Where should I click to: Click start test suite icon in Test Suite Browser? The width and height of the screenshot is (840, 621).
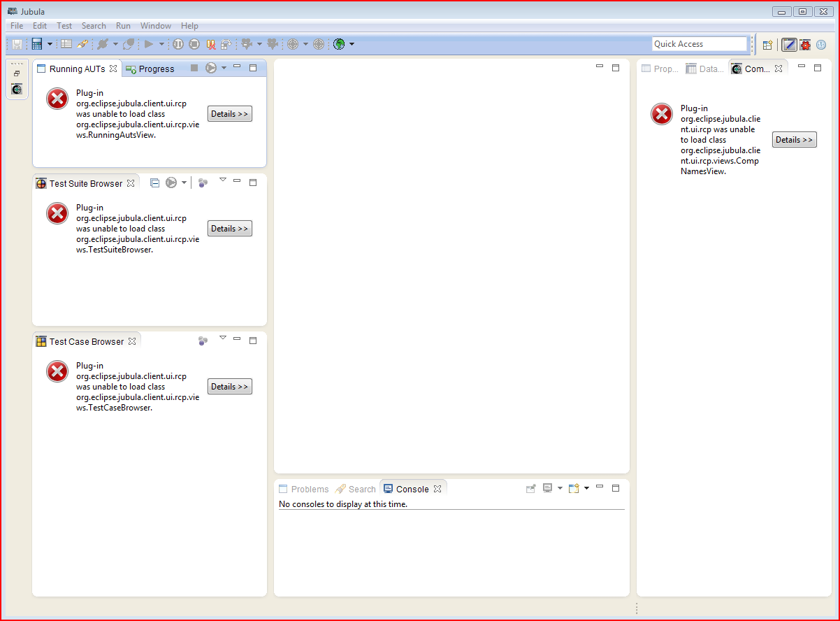coord(171,183)
